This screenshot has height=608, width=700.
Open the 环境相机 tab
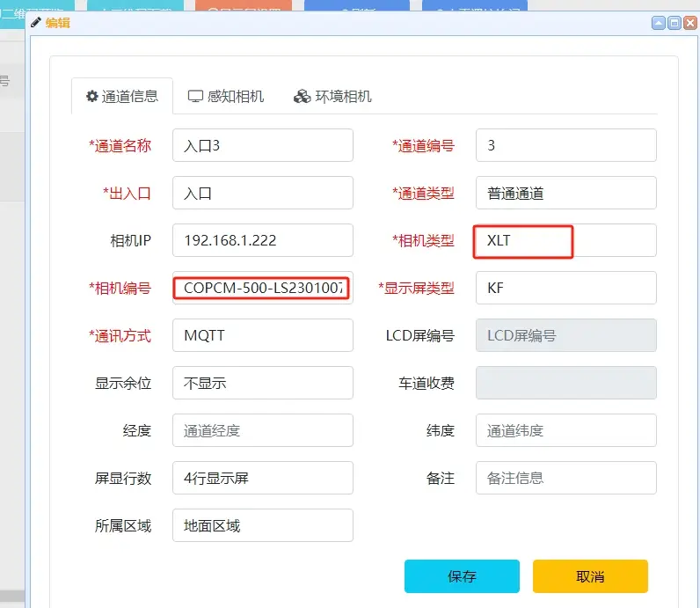click(x=332, y=96)
